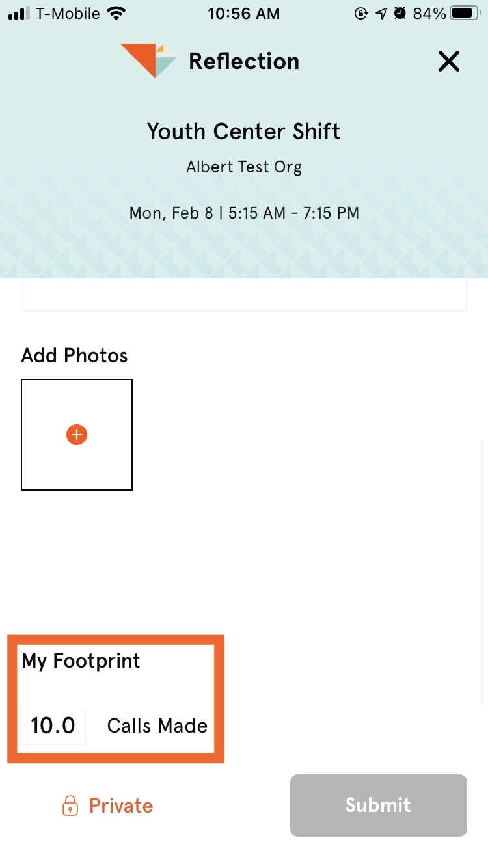Tap the 10:56 AM clock
The width and height of the screenshot is (488, 868).
pos(244,14)
